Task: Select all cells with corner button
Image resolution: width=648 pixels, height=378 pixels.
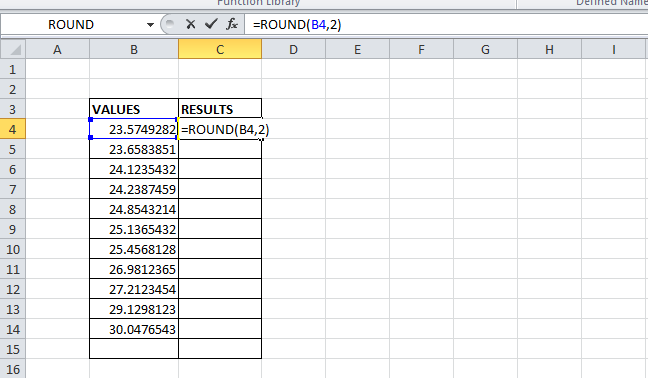Action: [13, 50]
